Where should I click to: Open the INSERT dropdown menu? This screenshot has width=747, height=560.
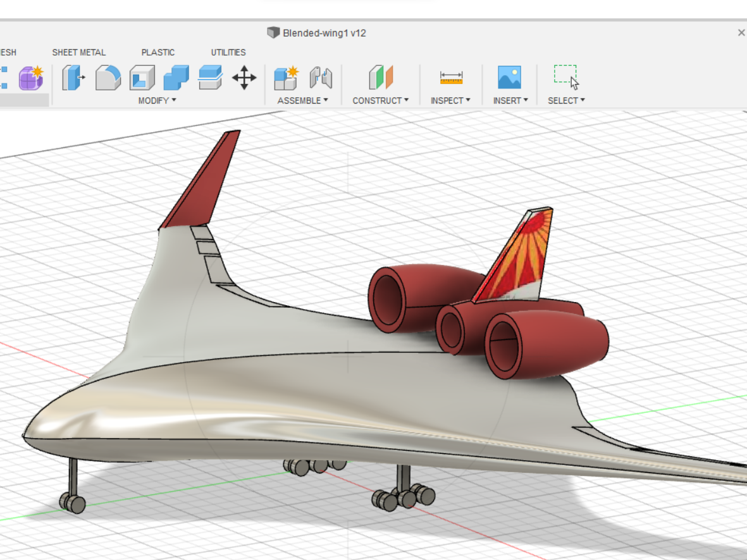(x=510, y=100)
